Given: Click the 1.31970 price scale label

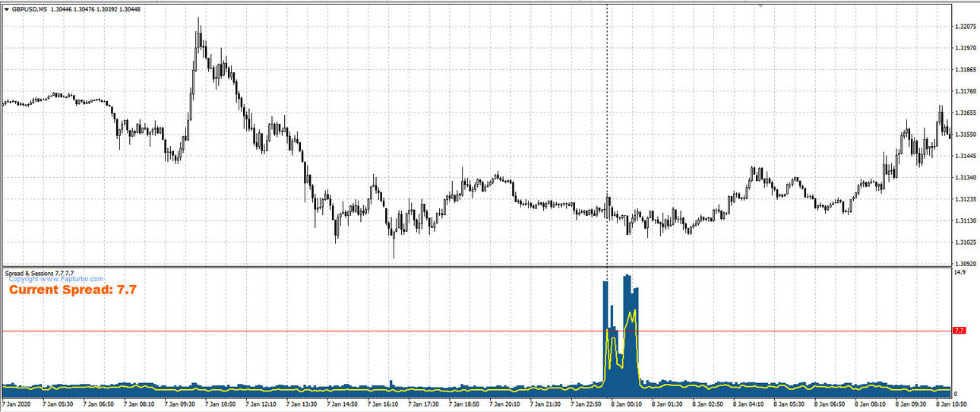Looking at the screenshot, I should tap(966, 48).
